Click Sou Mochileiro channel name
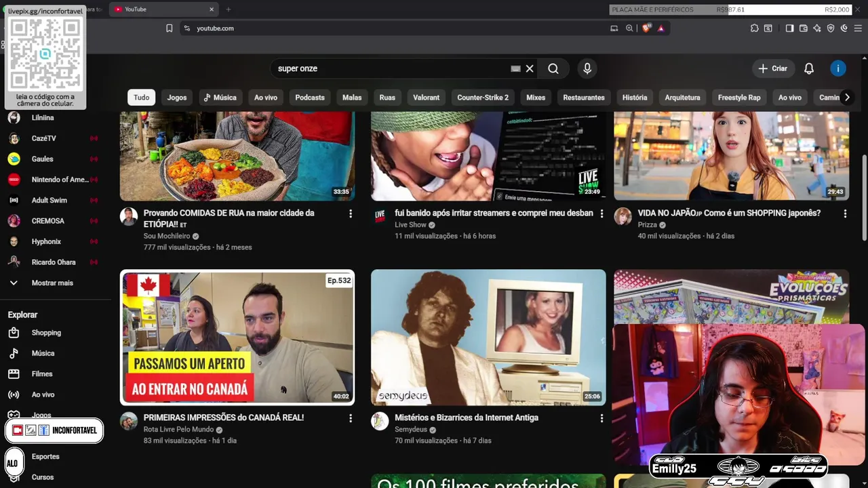 (x=167, y=237)
